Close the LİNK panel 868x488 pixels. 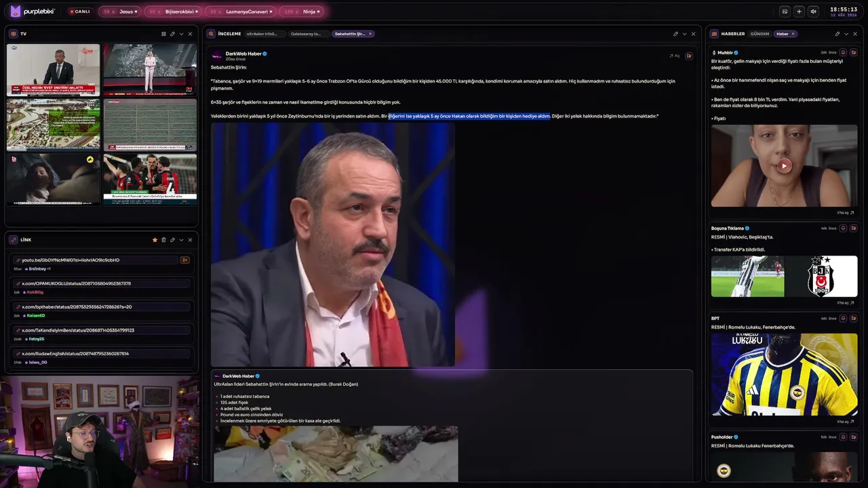(190, 240)
